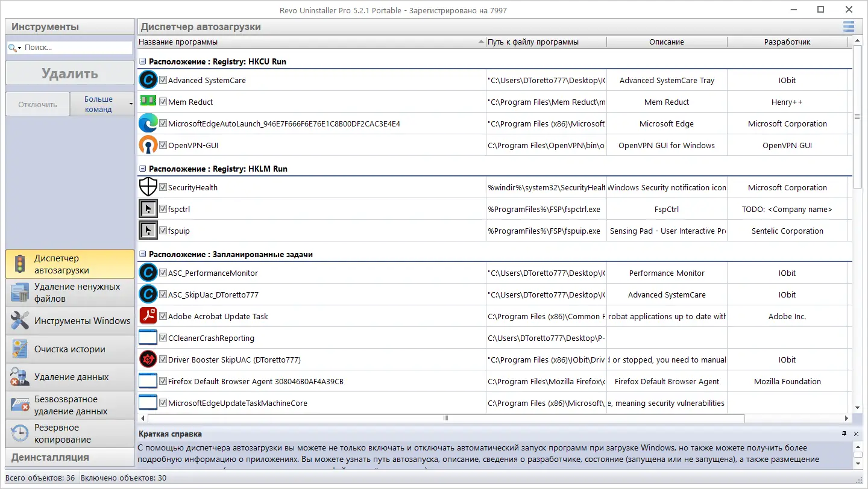Click the ASC_PerformanceMonitor icon

point(148,273)
